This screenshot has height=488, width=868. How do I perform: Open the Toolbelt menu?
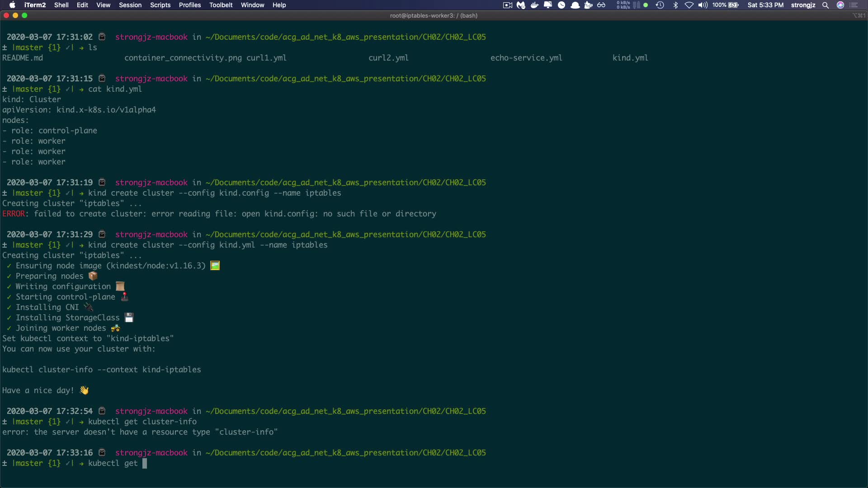click(x=221, y=5)
